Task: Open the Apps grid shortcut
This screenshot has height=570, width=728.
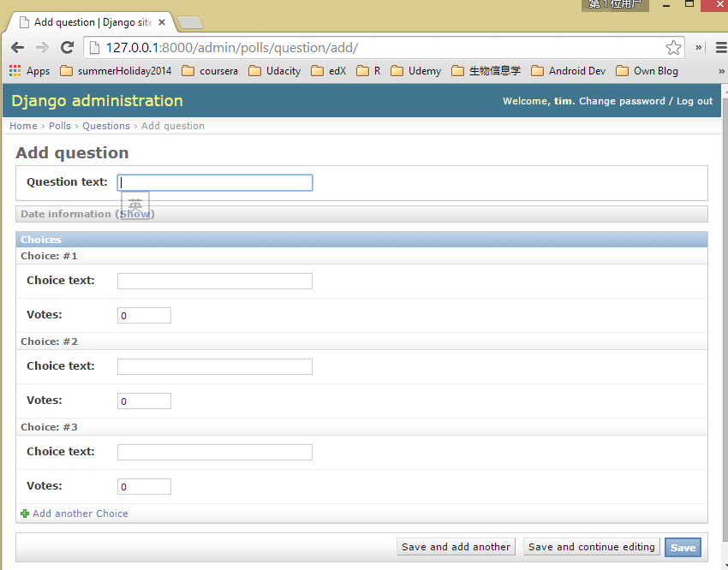Action: [29, 71]
